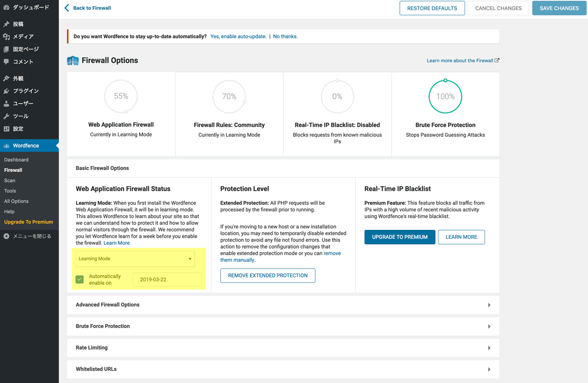This screenshot has width=588, height=383.
Task: Click the Real-Time IP Blacklist 0% gauge
Action: (x=338, y=97)
